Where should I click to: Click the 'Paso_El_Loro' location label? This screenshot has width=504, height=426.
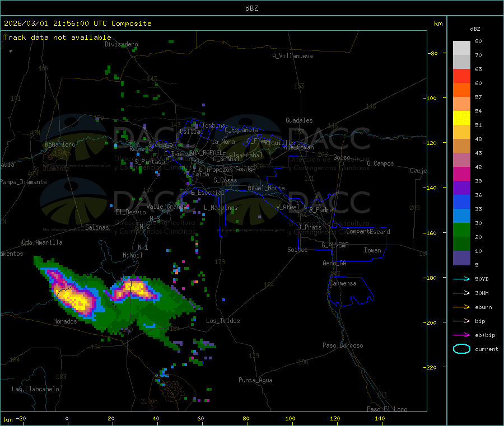coord(388,409)
